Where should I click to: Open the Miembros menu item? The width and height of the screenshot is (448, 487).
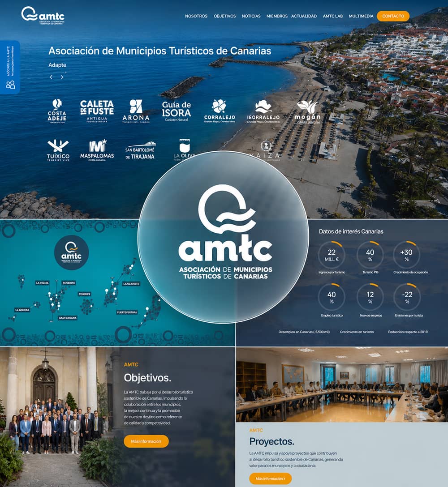coord(277,16)
